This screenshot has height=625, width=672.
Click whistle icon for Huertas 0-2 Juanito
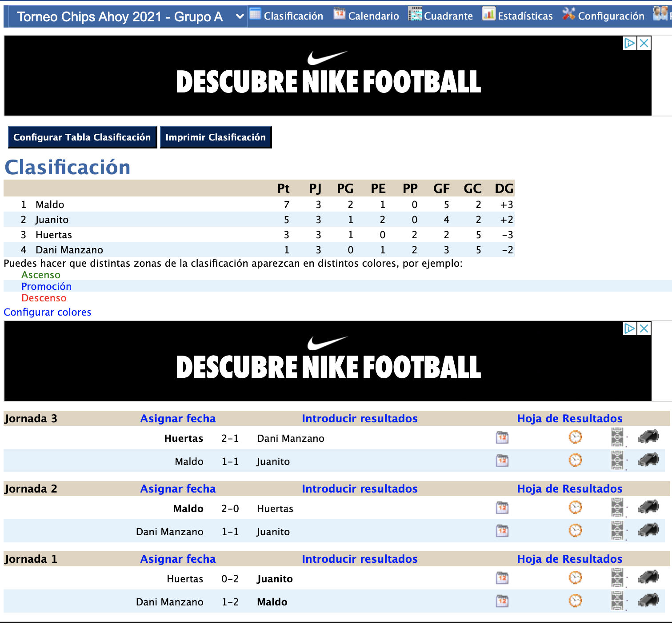(x=648, y=577)
